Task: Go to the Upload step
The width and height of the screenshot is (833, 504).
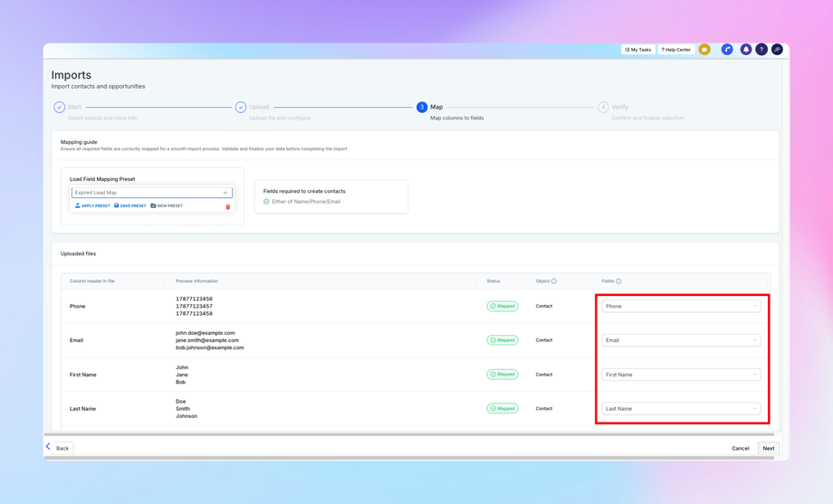Action: point(241,108)
